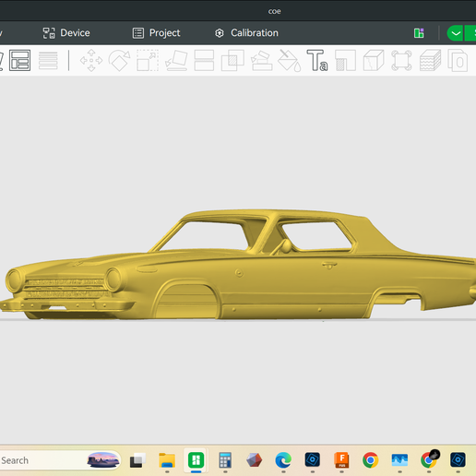Click the stacked pages toolbar icon at far right
This screenshot has height=476, width=476.
click(458, 60)
